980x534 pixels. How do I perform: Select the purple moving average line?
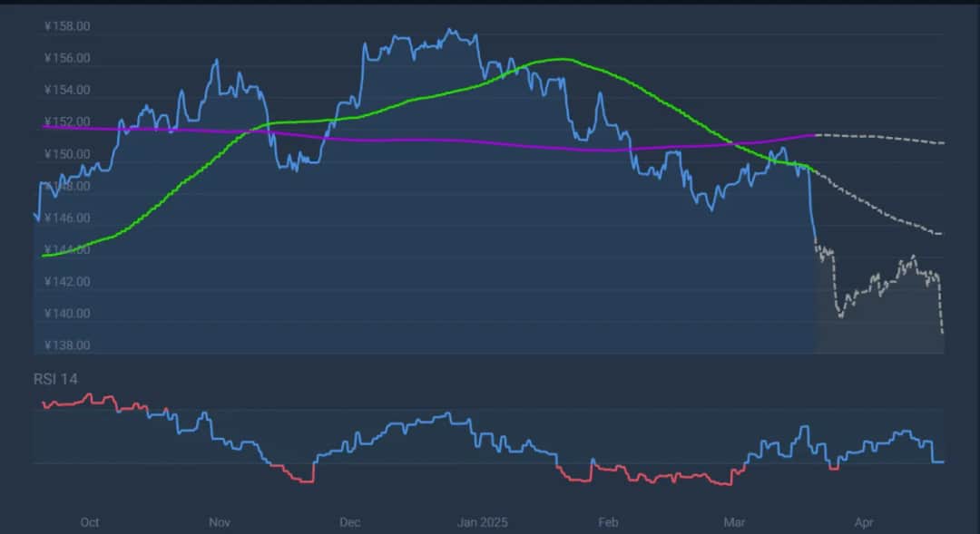(408, 141)
